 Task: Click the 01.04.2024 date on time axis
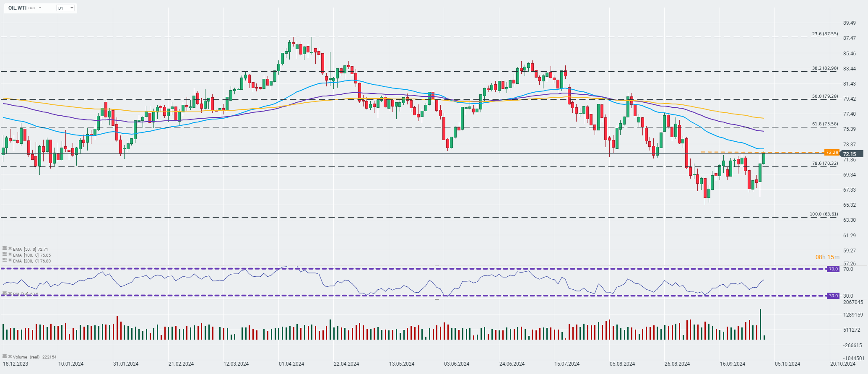coord(291,364)
